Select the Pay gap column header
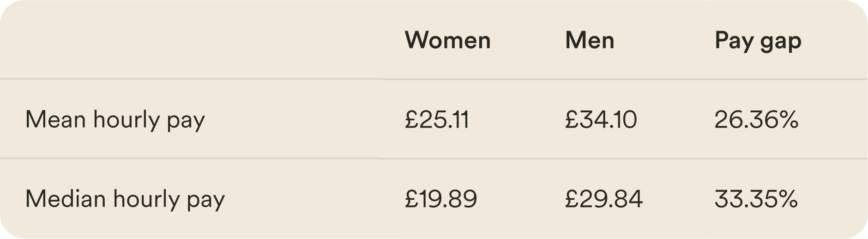Viewport: 868px width, 239px height. [x=758, y=41]
